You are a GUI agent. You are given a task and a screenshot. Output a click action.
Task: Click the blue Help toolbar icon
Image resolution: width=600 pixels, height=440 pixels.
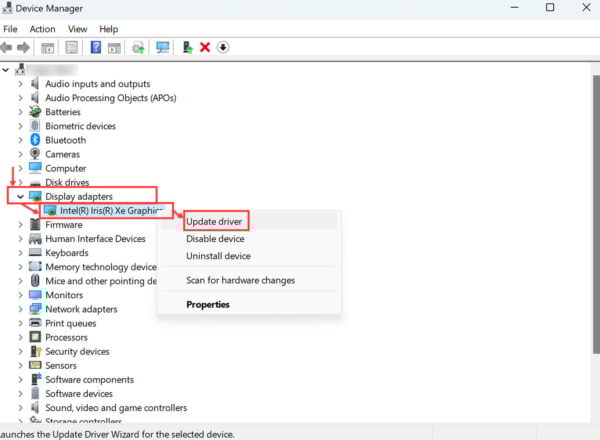[x=96, y=47]
